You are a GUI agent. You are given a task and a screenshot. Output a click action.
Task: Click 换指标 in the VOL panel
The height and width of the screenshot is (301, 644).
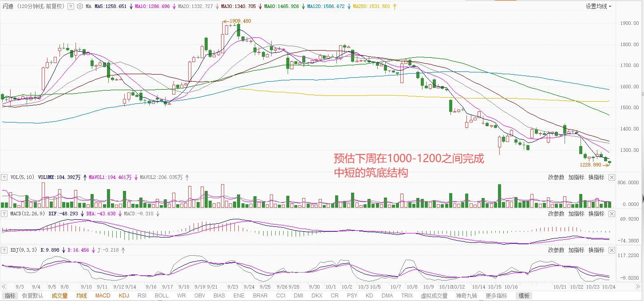pyautogui.click(x=597, y=177)
